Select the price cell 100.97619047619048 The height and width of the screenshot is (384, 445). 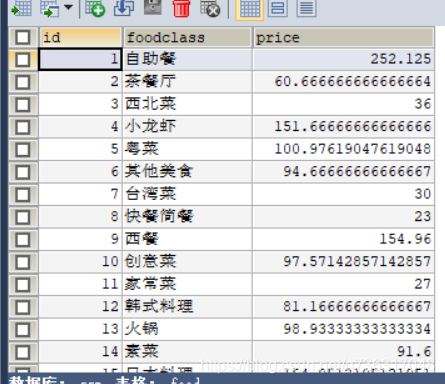[343, 149]
